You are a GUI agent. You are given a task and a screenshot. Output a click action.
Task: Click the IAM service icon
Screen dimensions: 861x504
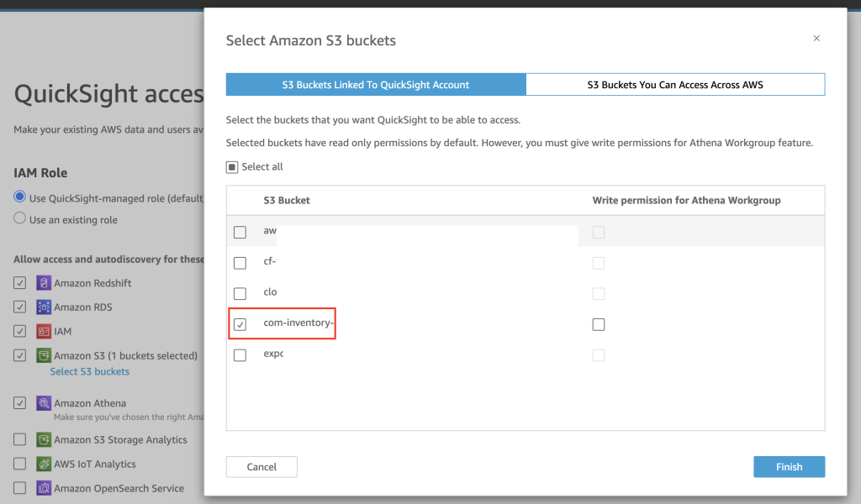44,332
